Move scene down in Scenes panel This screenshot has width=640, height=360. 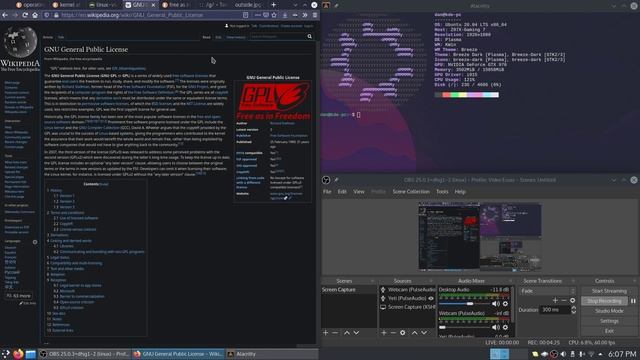click(356, 333)
